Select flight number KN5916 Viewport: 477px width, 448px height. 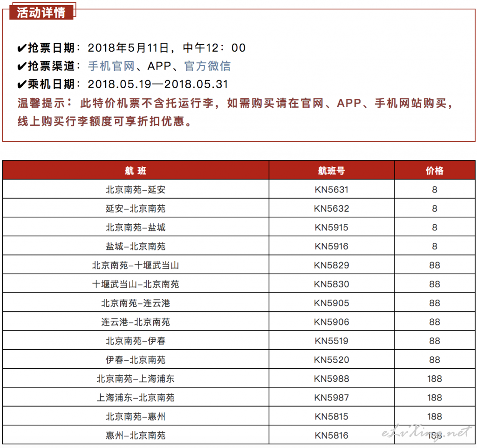pyautogui.click(x=332, y=246)
